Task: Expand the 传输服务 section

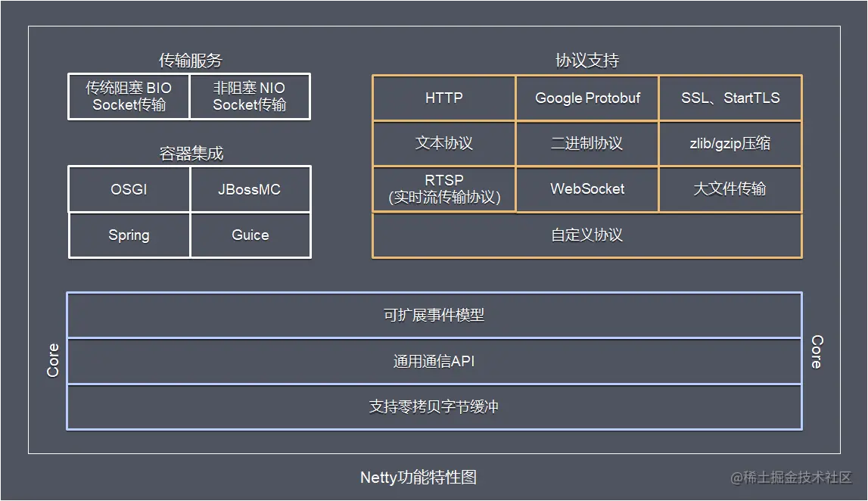Action: (x=189, y=60)
